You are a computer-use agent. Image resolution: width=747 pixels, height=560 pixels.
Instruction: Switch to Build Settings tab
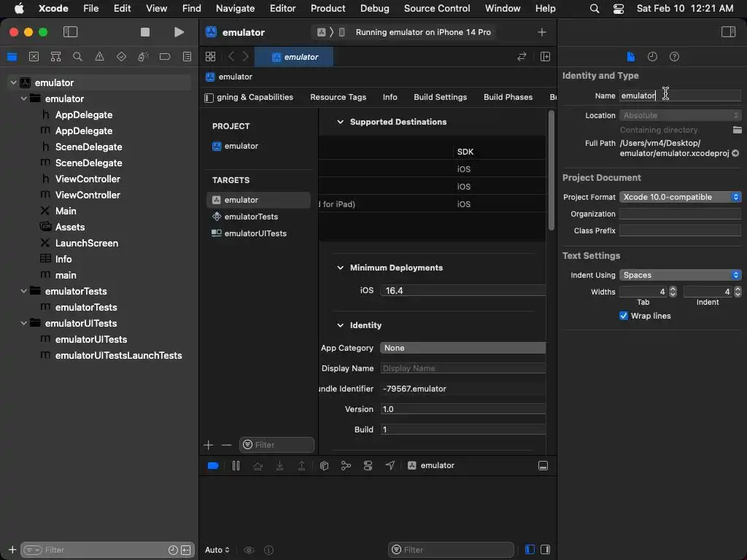click(x=440, y=97)
